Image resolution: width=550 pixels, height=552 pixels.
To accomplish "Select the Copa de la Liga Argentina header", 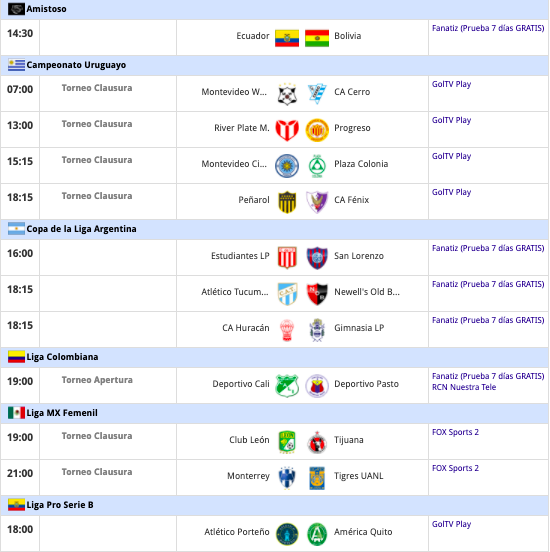I will 275,229.
